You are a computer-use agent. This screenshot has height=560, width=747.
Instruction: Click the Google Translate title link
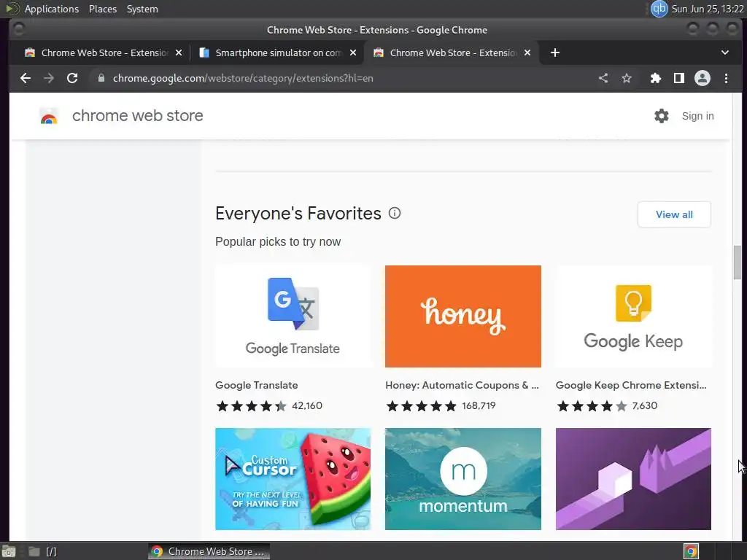tap(256, 385)
